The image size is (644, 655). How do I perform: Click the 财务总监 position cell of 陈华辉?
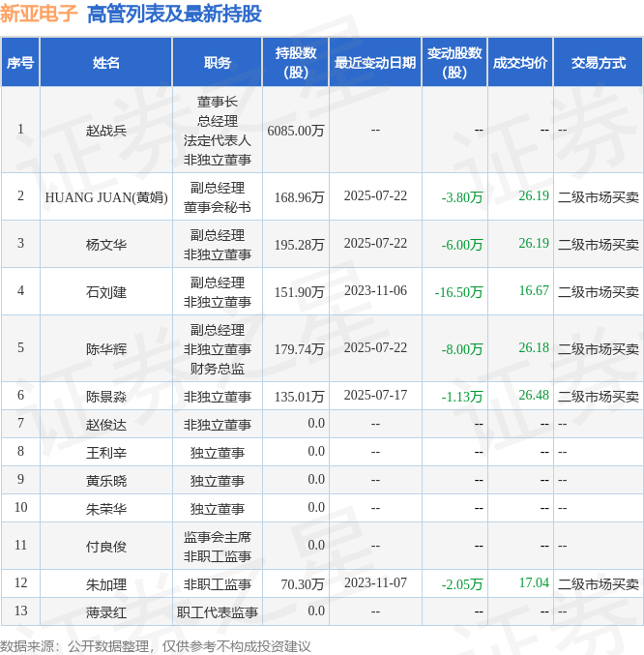point(218,349)
